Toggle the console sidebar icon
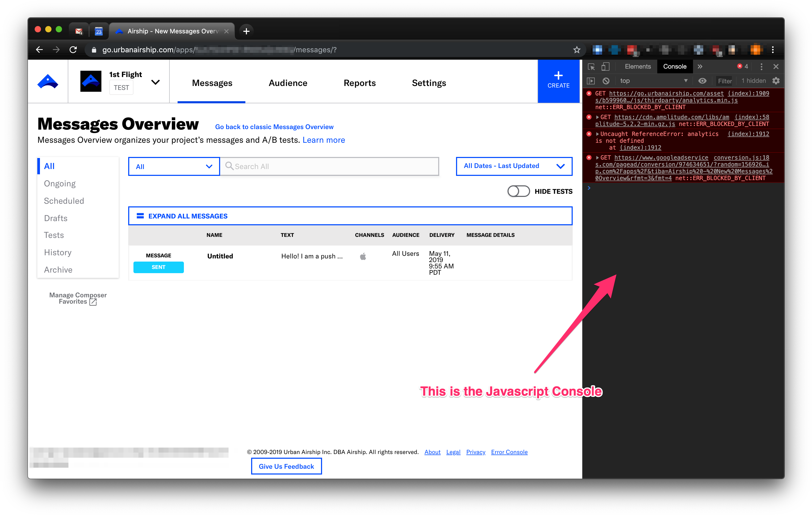This screenshot has height=515, width=812. (x=591, y=81)
